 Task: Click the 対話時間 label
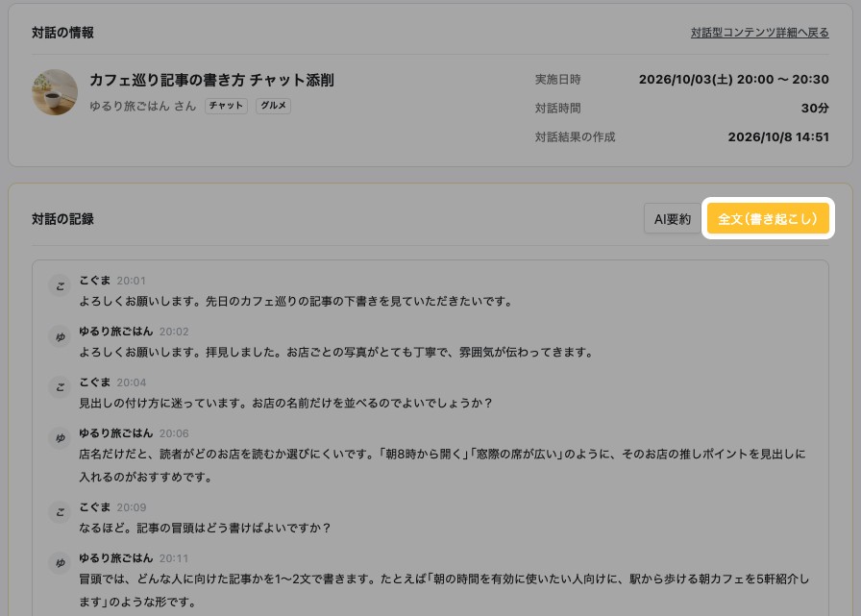click(558, 109)
